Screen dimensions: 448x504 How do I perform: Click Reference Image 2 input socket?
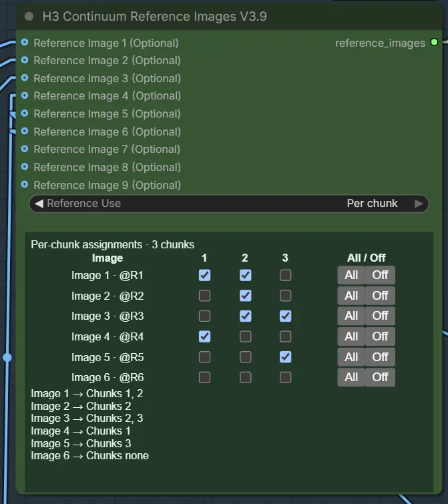25,60
